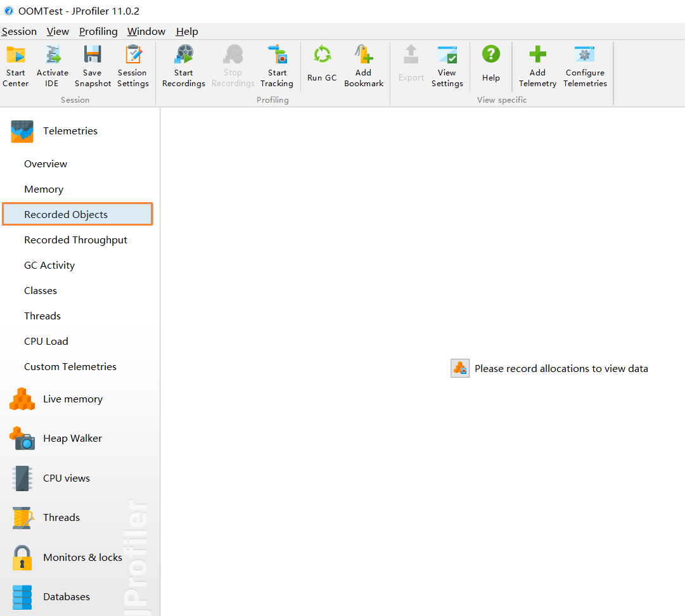
Task: Add Bookmark in the toolbar
Action: [364, 66]
